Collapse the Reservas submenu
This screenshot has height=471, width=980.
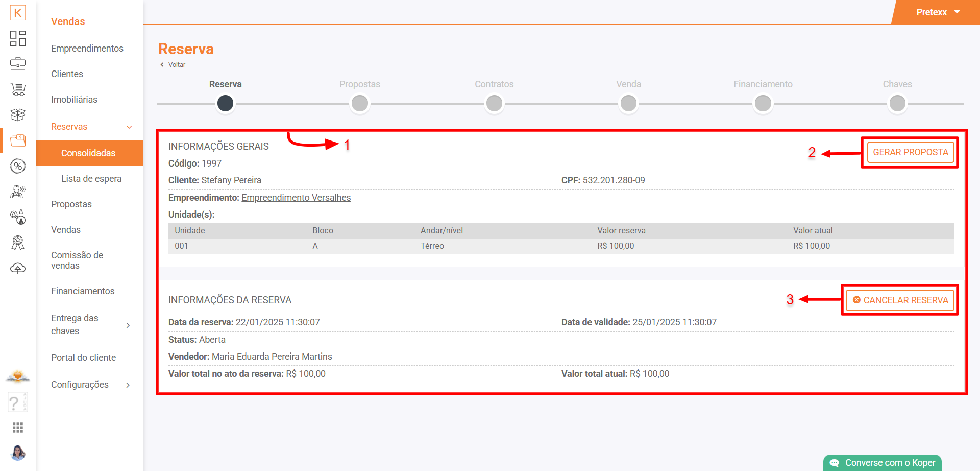point(129,127)
